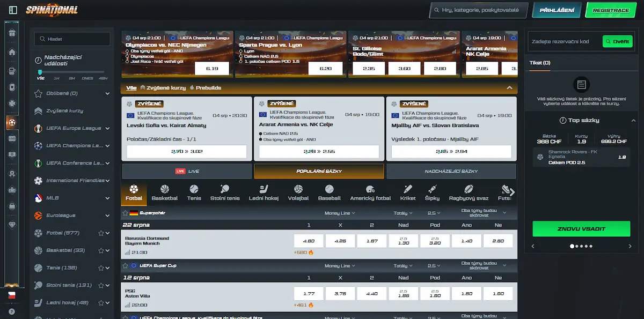Expand UEFA Champions League sidebar item
The height and width of the screenshot is (319, 644).
[x=108, y=146]
